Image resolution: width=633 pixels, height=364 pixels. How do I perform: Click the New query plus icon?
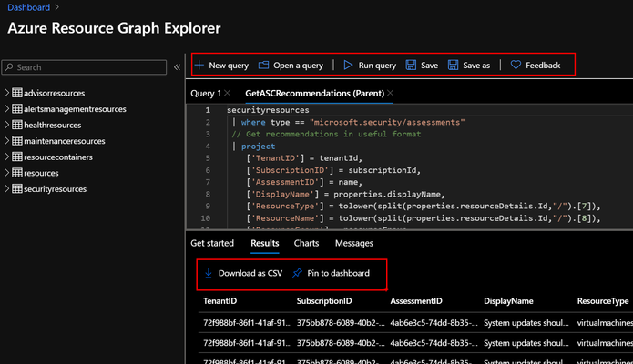point(199,65)
